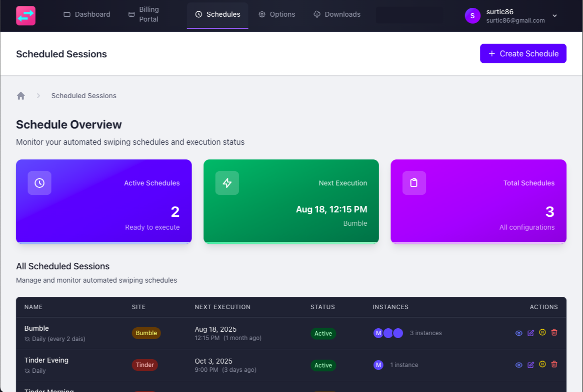Edit the Tinder Eveing schedule
583x392 pixels.
tap(530, 365)
